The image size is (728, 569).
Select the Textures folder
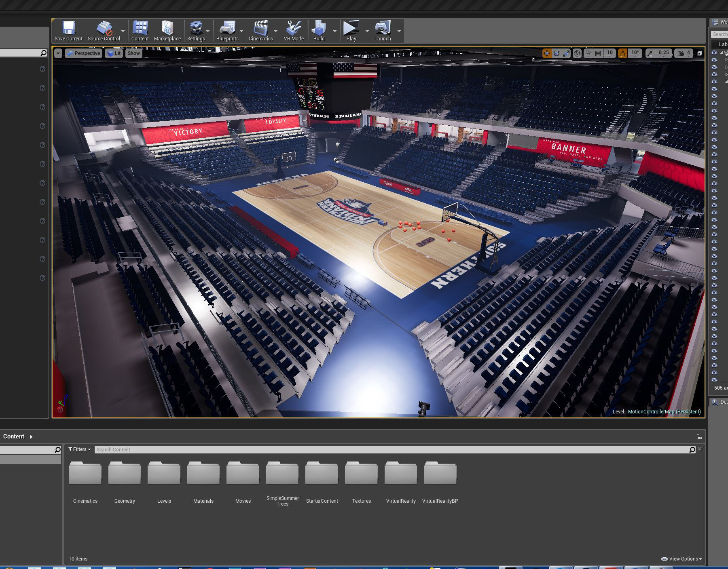click(361, 483)
